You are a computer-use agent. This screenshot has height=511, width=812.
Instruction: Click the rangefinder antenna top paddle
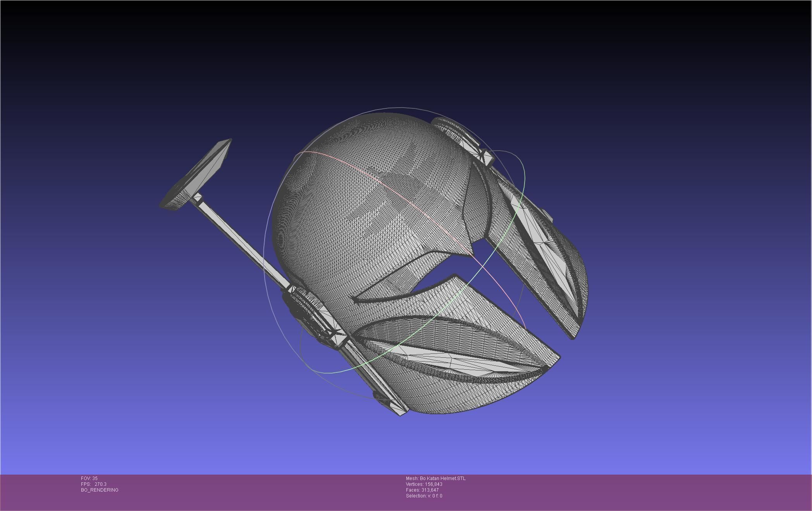(196, 175)
